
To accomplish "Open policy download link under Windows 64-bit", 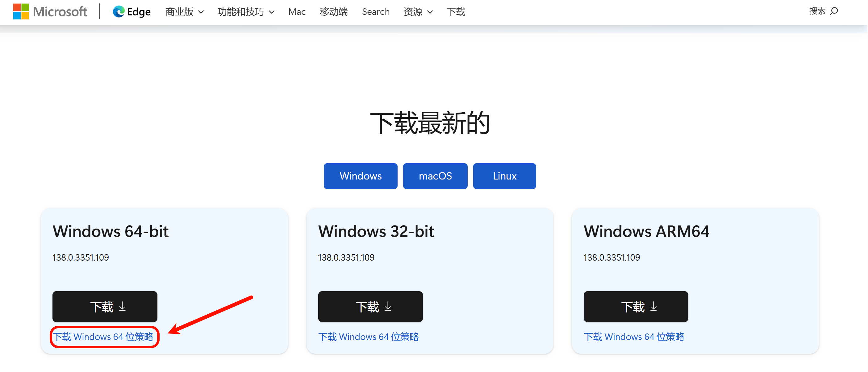I will click(x=103, y=337).
